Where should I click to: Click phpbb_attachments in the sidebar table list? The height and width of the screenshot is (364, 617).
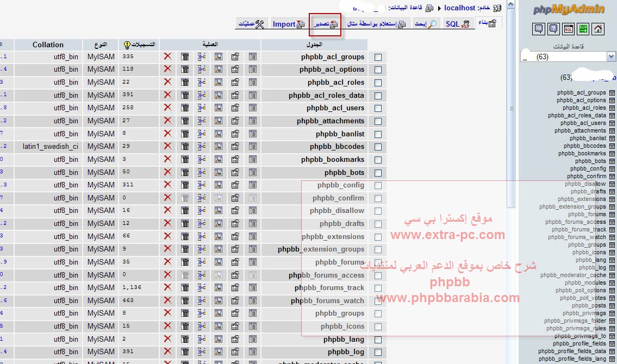580,130
